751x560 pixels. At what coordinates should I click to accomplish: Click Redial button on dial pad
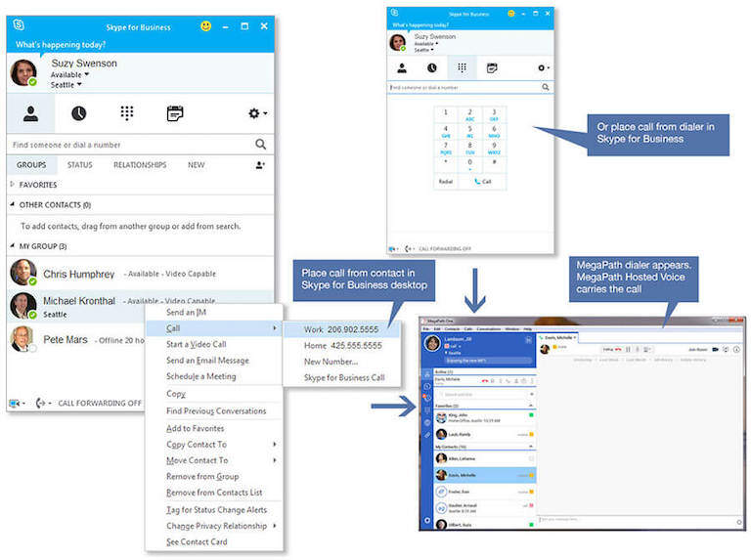click(446, 182)
